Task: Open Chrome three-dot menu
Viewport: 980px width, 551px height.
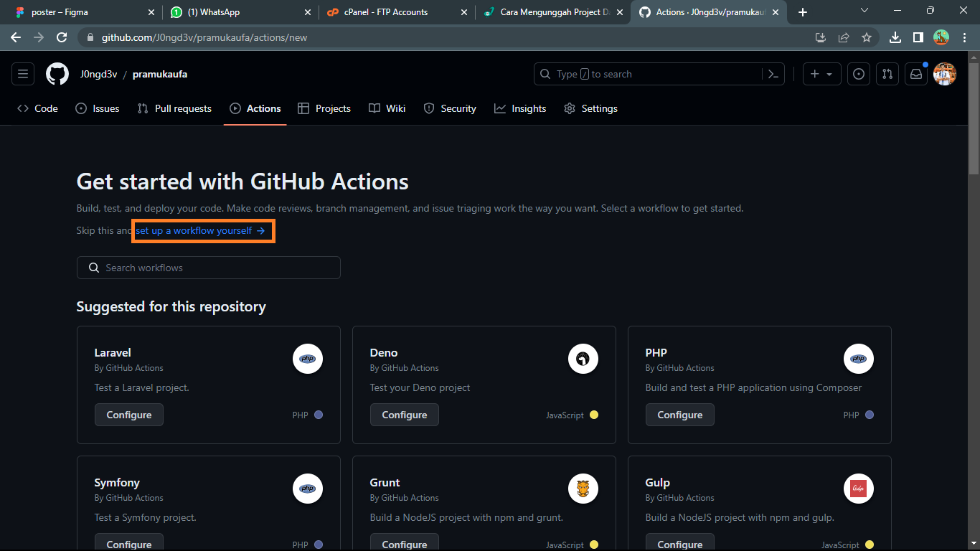Action: [964, 37]
